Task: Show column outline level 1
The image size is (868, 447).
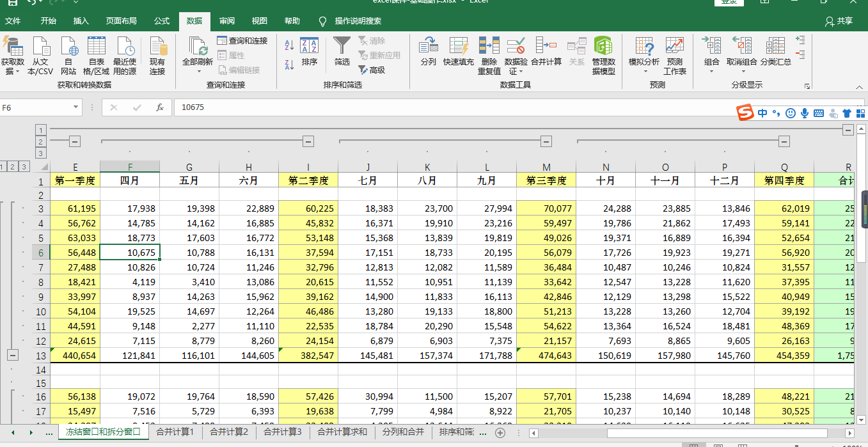Action: pos(41,129)
